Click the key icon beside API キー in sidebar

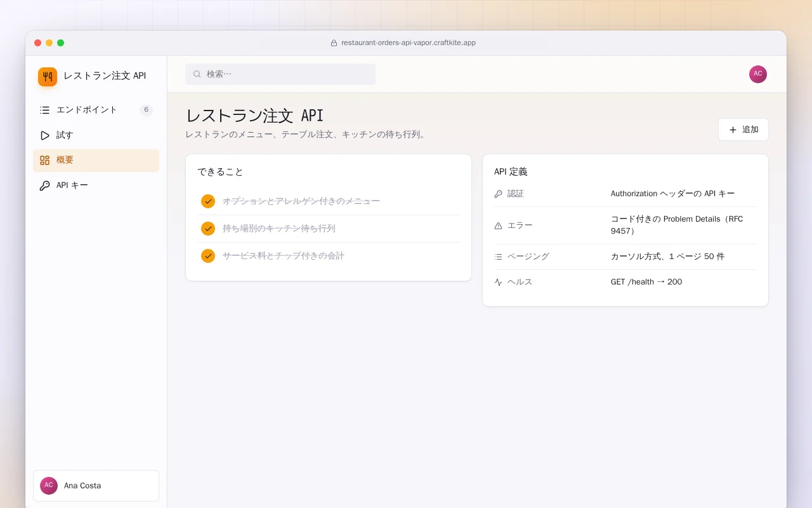(44, 186)
